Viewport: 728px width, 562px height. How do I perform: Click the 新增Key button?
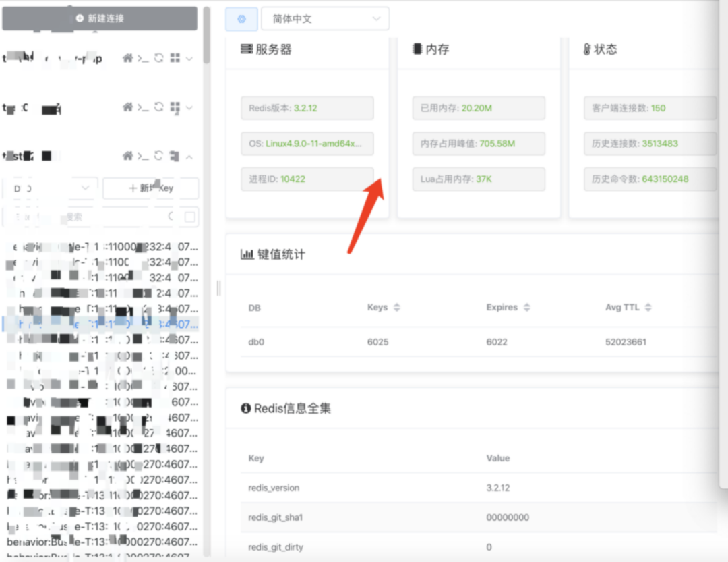150,188
